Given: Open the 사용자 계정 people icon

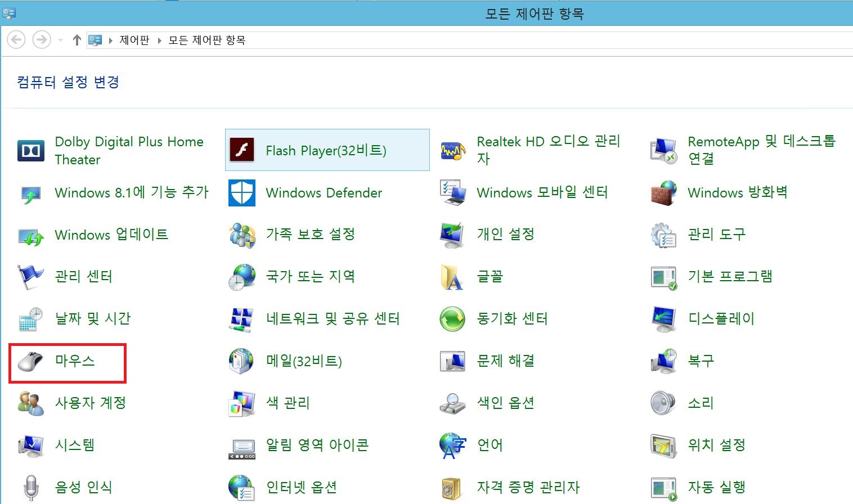Looking at the screenshot, I should (31, 403).
